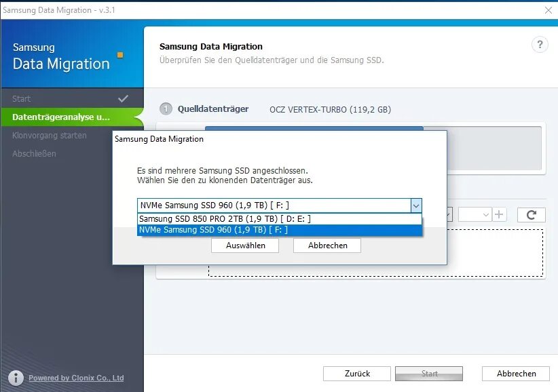Expand the SSD selection dropdown arrow
Image resolution: width=558 pixels, height=392 pixels.
416,205
